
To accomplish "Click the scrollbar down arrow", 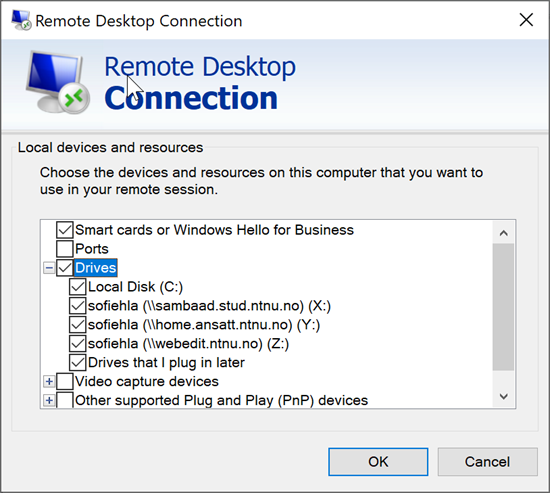I will coord(504,397).
